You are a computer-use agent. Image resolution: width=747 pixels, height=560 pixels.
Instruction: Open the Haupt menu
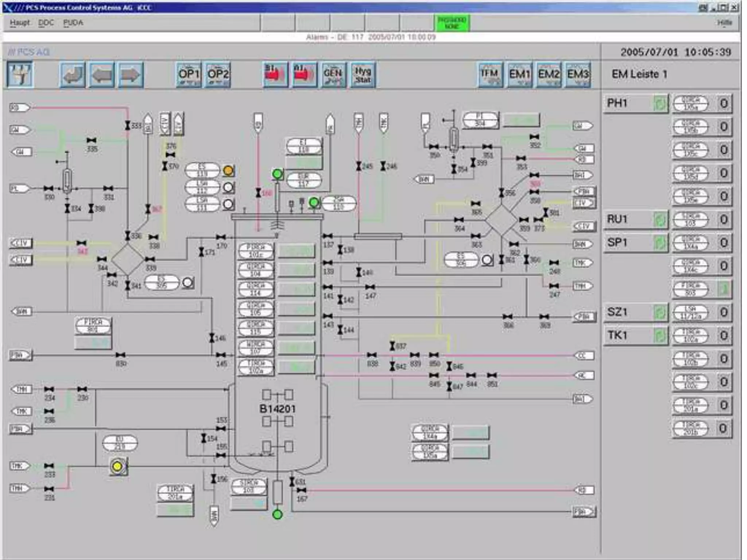tap(20, 23)
